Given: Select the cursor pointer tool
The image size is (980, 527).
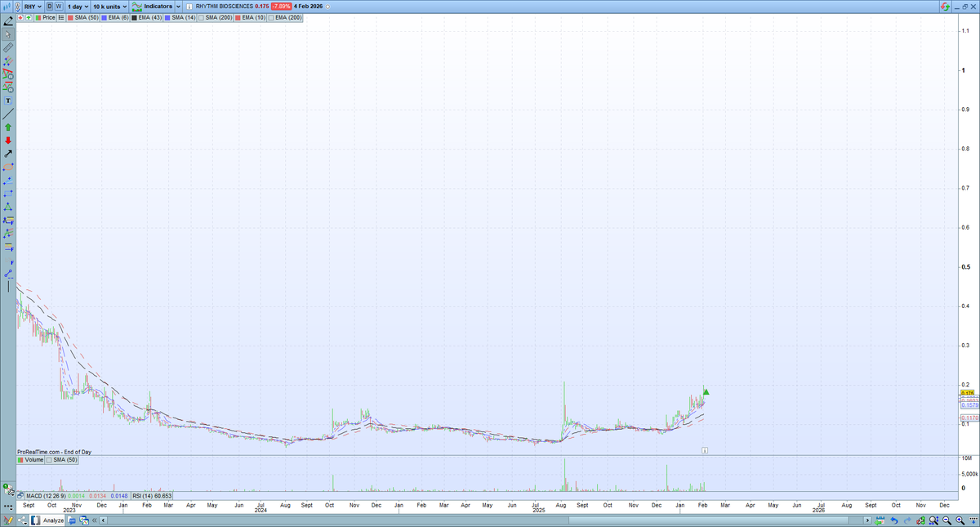Looking at the screenshot, I should [8, 34].
